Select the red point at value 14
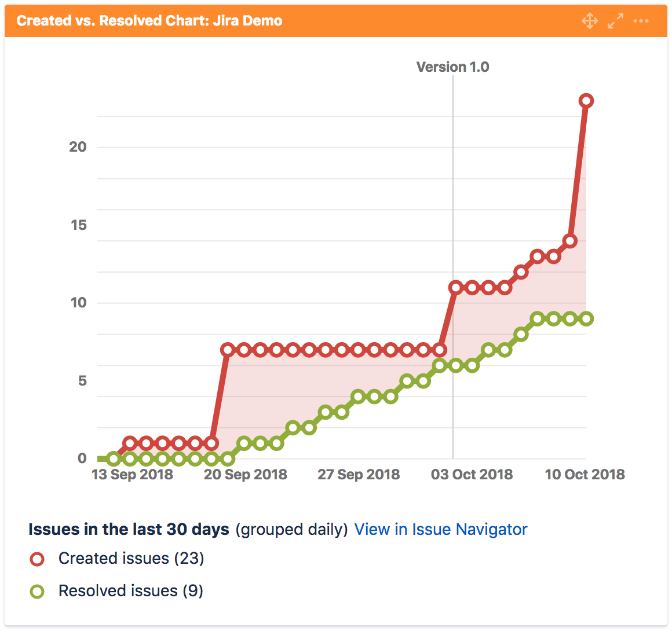The height and width of the screenshot is (631, 672). [569, 241]
